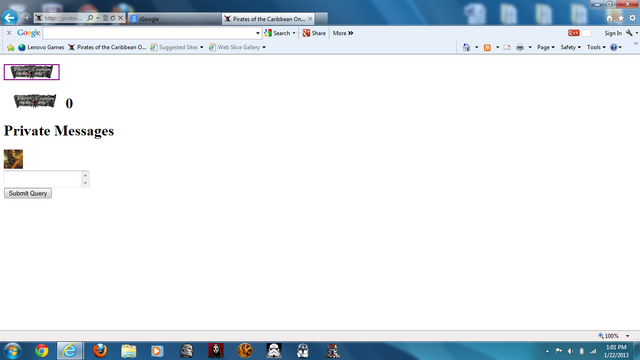
Task: Click the Google logo on the toolbar
Action: coord(29,33)
